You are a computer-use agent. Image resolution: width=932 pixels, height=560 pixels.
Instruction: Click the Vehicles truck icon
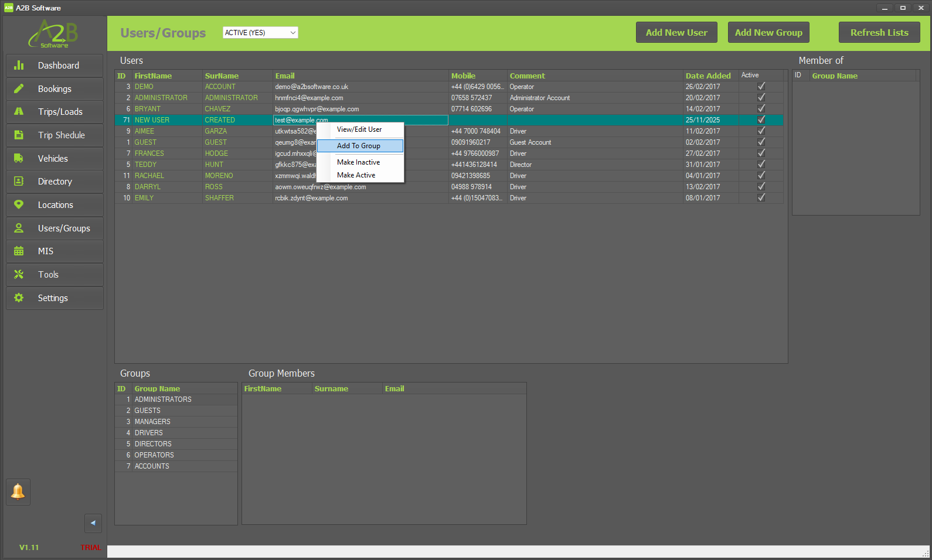click(x=19, y=158)
